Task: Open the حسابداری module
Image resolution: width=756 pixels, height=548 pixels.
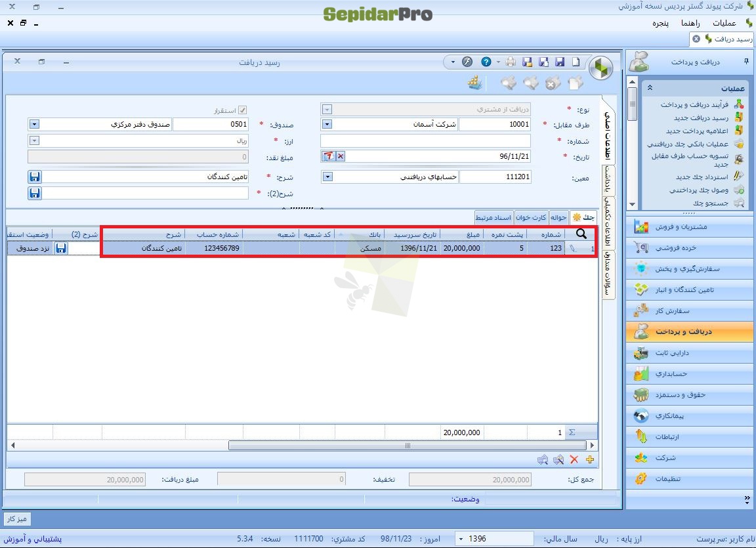Action: [690, 373]
